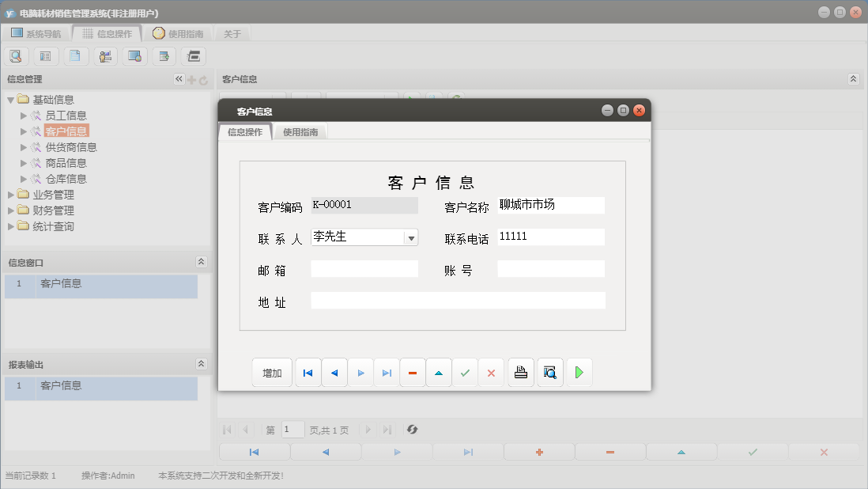This screenshot has height=489, width=868.
Task: Collapse the 基础信息 folder
Action: click(9, 99)
